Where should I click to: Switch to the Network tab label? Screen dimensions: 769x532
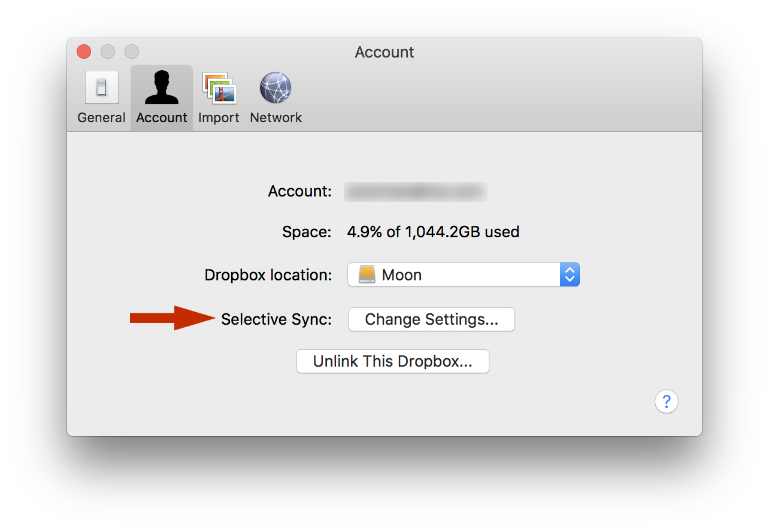pyautogui.click(x=275, y=118)
